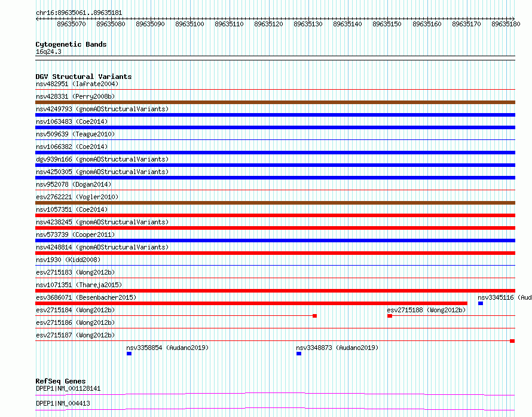
Task: Open nsv4249793 (gnomADStructuralVariants) label
Action: [102, 109]
